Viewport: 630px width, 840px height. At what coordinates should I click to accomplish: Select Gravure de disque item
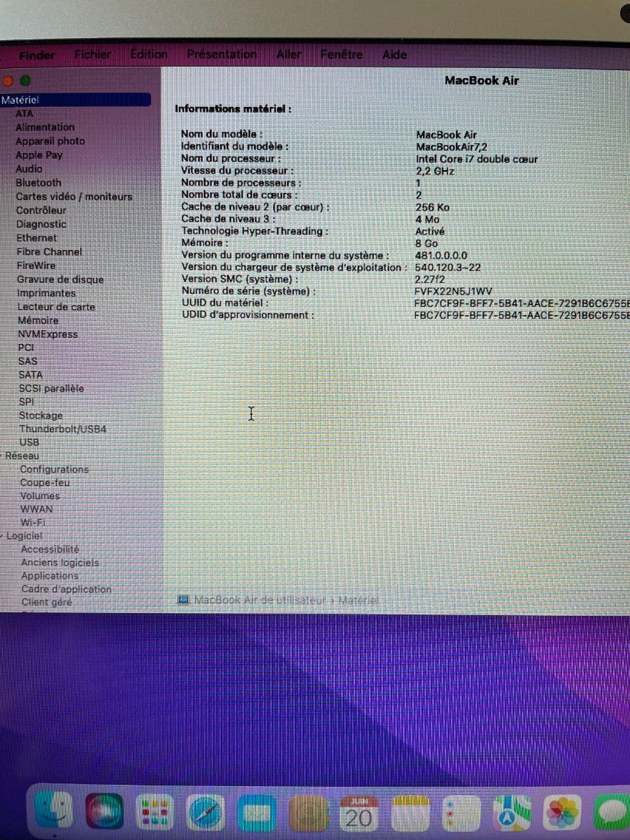coord(60,279)
